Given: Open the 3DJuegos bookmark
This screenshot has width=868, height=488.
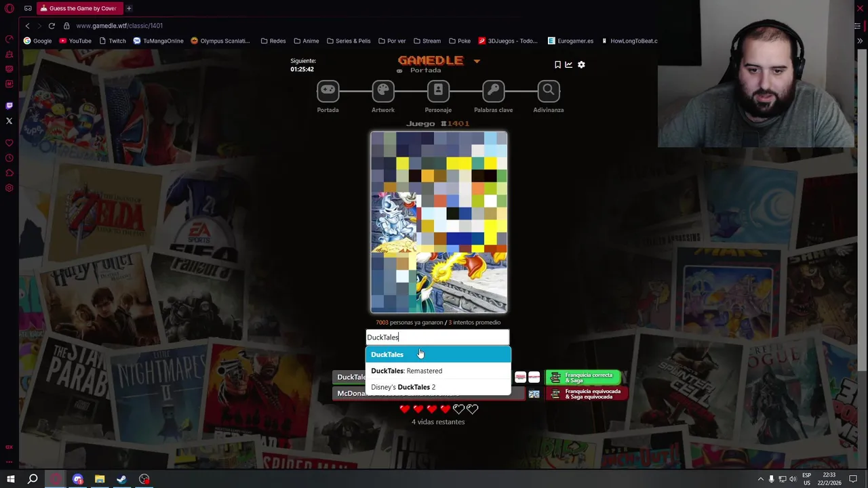Looking at the screenshot, I should click(x=508, y=41).
